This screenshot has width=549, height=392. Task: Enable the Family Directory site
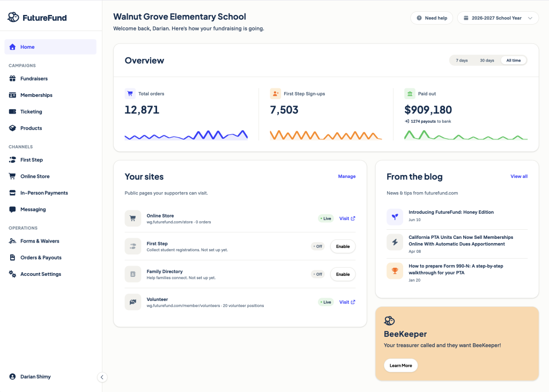pos(343,275)
